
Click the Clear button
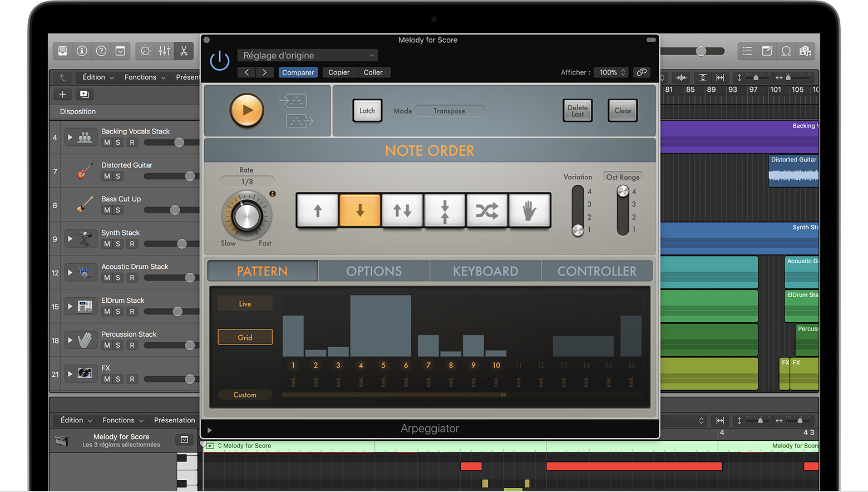coord(623,111)
